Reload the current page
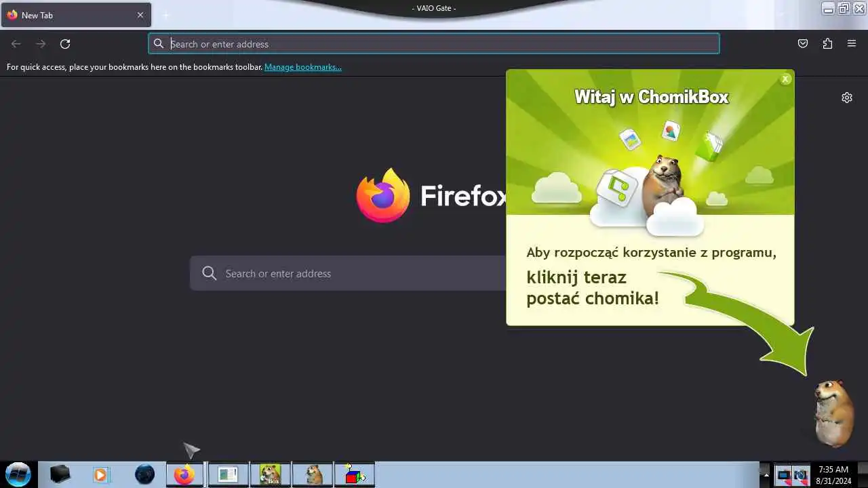The height and width of the screenshot is (488, 868). (x=65, y=44)
